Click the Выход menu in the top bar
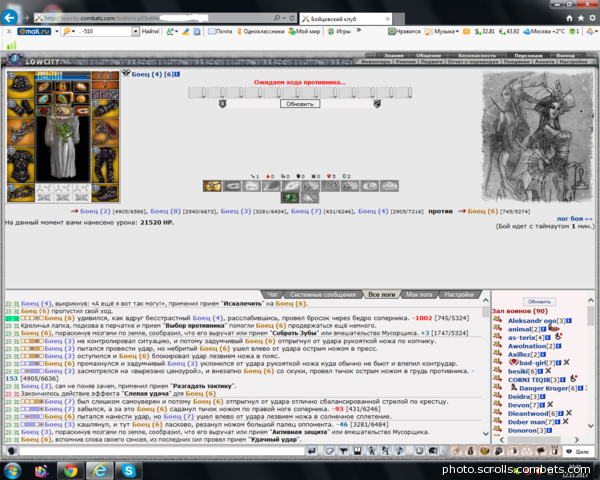This screenshot has height=480, width=600. click(565, 56)
